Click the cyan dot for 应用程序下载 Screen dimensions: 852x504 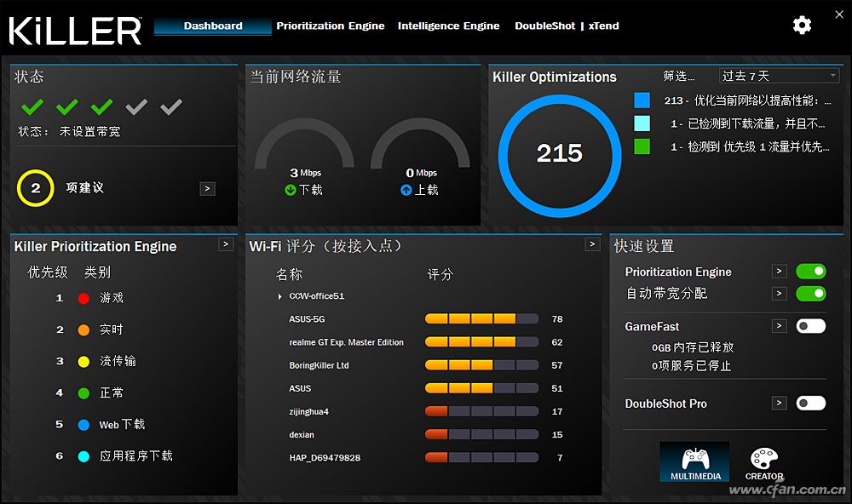(83, 456)
